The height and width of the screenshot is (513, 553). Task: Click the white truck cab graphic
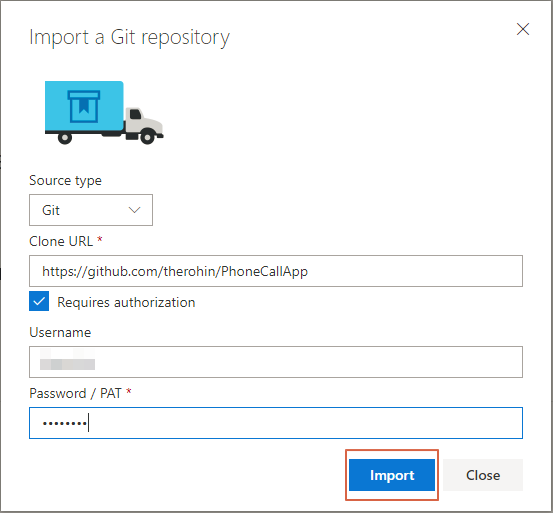[144, 123]
